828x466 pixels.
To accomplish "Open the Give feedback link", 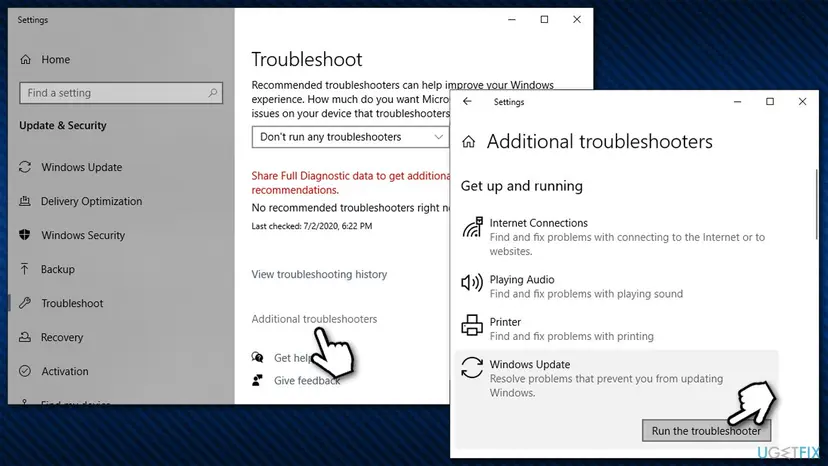I will [307, 380].
